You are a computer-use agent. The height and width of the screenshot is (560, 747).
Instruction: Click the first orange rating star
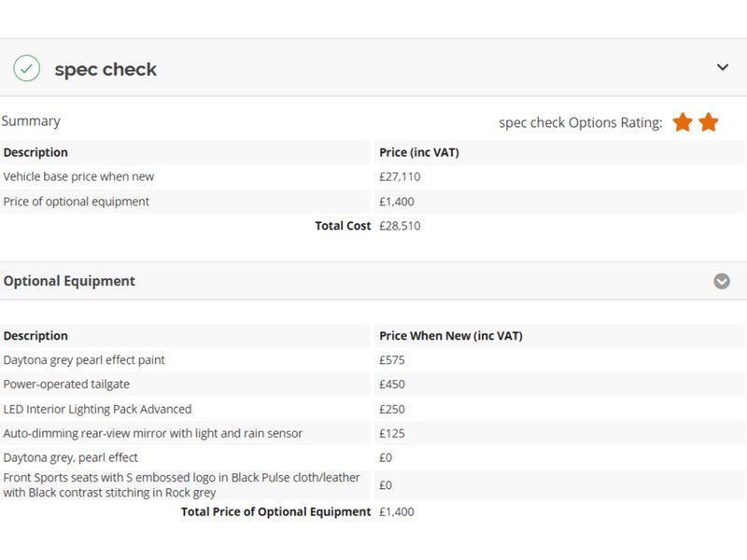pos(683,122)
